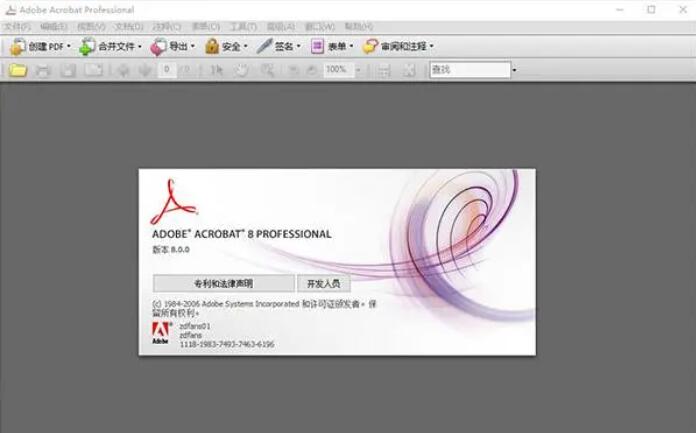Open the 视图(V) menu
This screenshot has width=696, height=433.
tap(91, 27)
